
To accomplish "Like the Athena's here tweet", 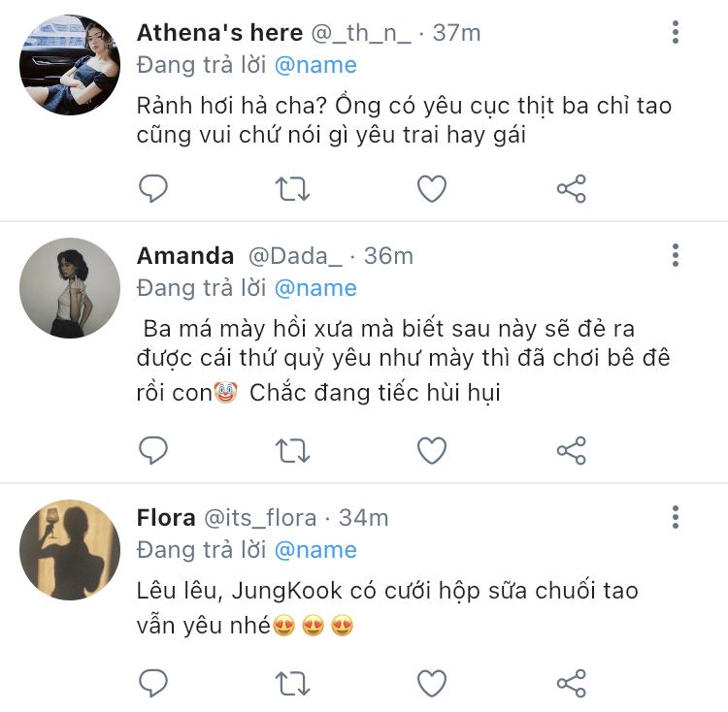I will 432,188.
